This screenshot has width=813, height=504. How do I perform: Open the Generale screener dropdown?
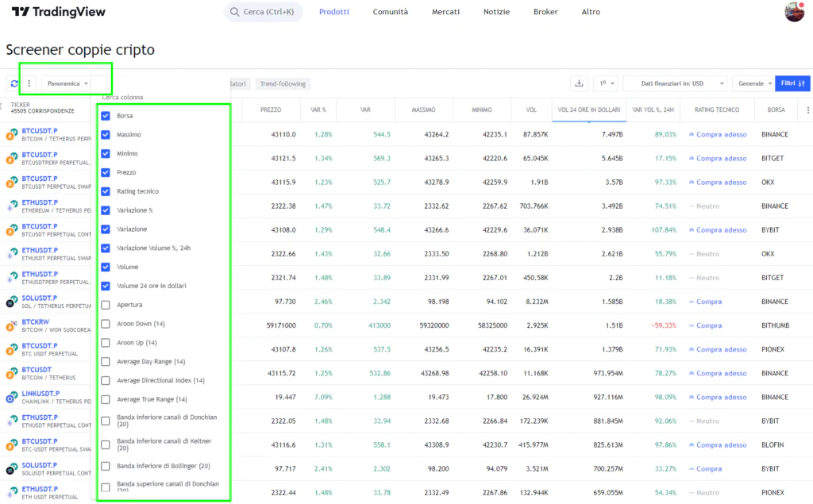coord(754,83)
